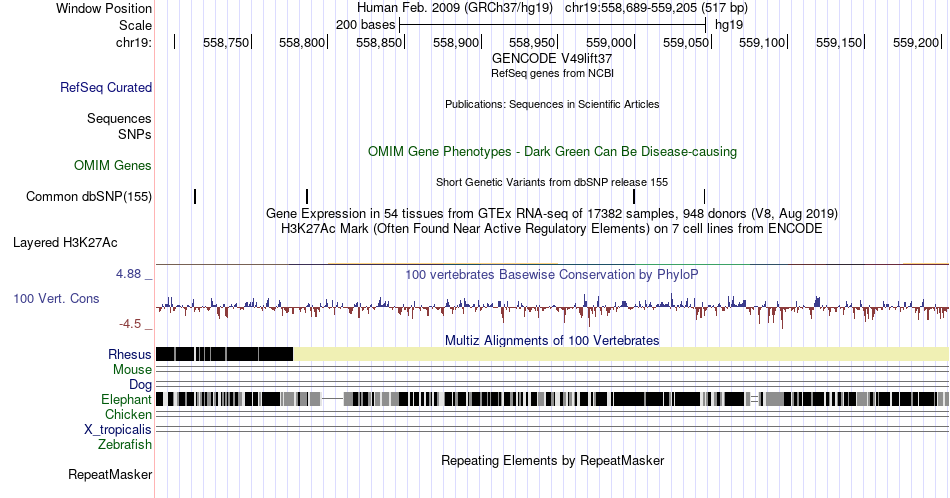Image resolution: width=950 pixels, height=498 pixels.
Task: Click the 558,900 ruler position
Action: tap(456, 42)
